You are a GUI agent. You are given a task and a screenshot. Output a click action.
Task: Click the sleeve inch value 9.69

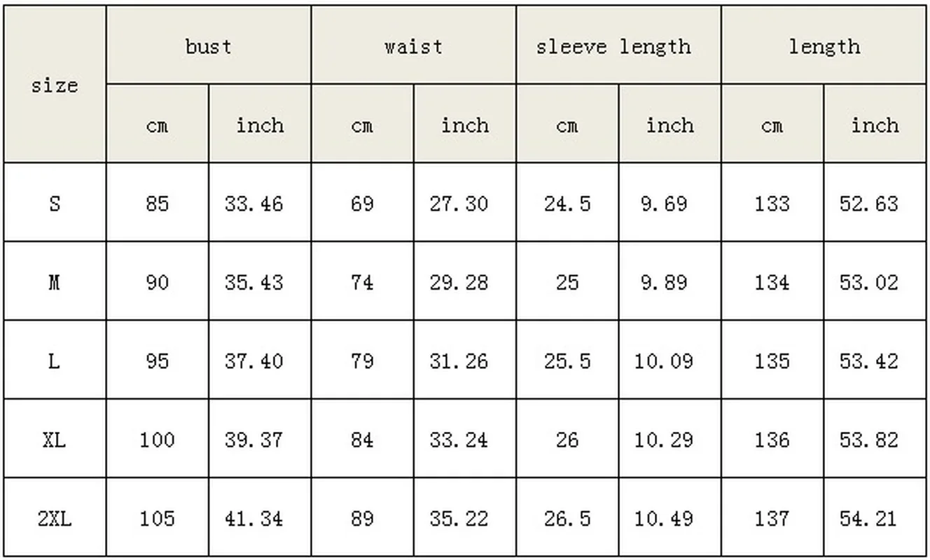tap(664, 204)
